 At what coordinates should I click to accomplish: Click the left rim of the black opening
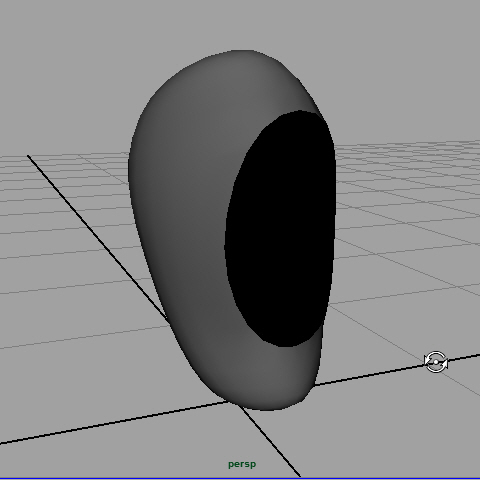point(227,233)
